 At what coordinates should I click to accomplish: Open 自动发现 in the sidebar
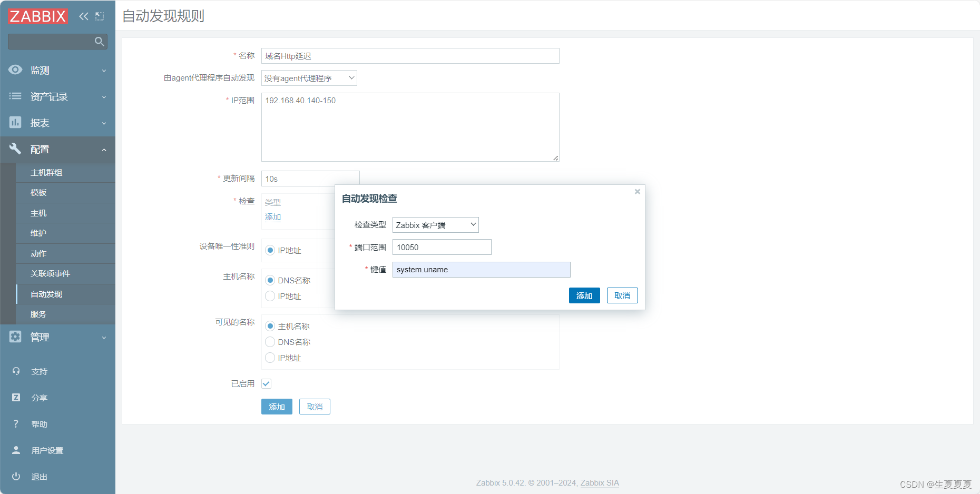(65, 294)
